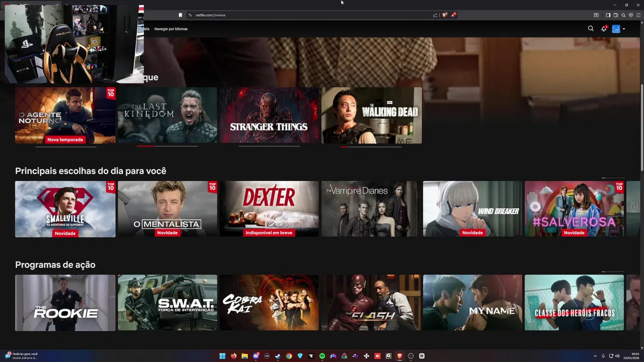
Task: Open Discord from the taskbar
Action: point(256,356)
